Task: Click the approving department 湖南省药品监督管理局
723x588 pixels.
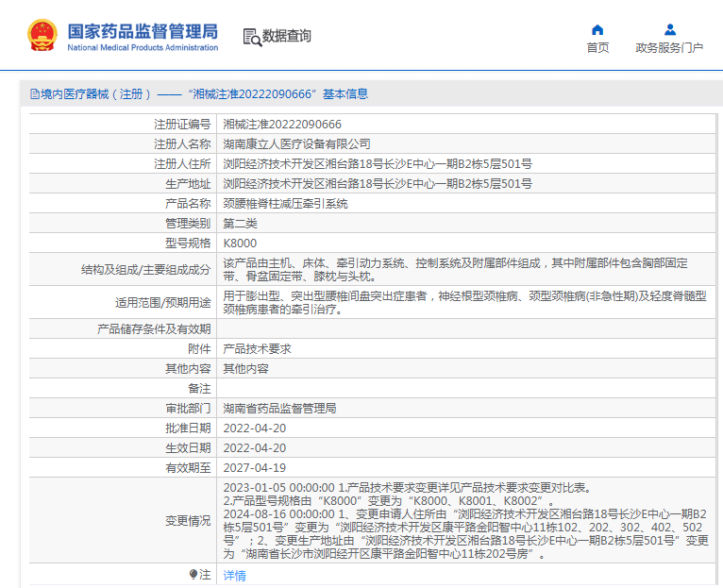Action: [x=279, y=409]
